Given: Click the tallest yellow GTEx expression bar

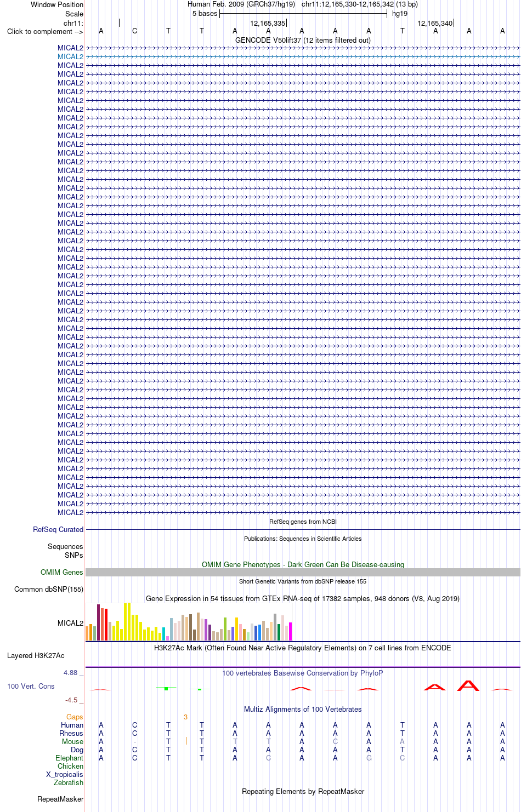Looking at the screenshot, I should click(x=129, y=622).
